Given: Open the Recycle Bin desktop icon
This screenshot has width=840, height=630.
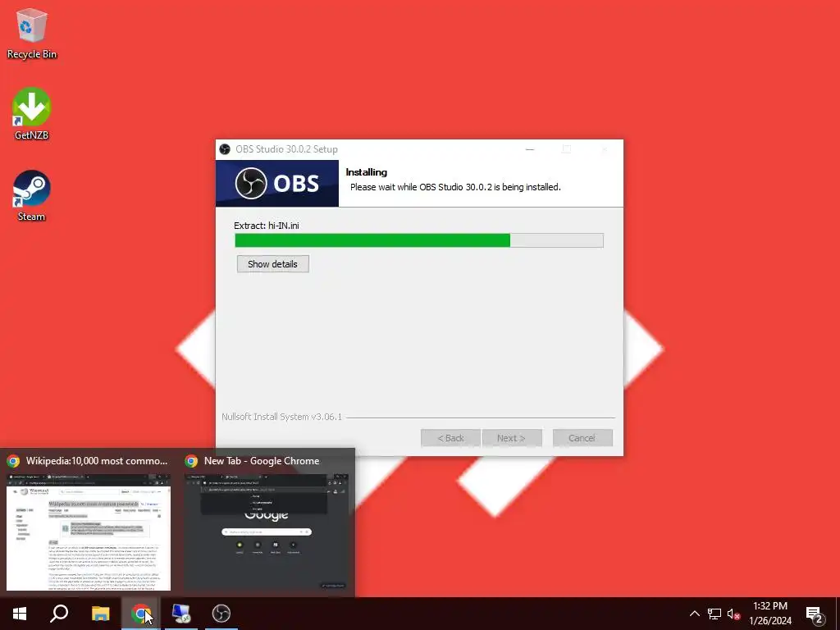Looking at the screenshot, I should coord(32,33).
